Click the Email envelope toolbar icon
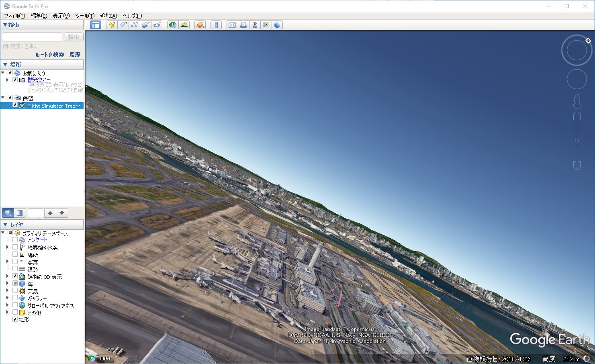 click(232, 25)
